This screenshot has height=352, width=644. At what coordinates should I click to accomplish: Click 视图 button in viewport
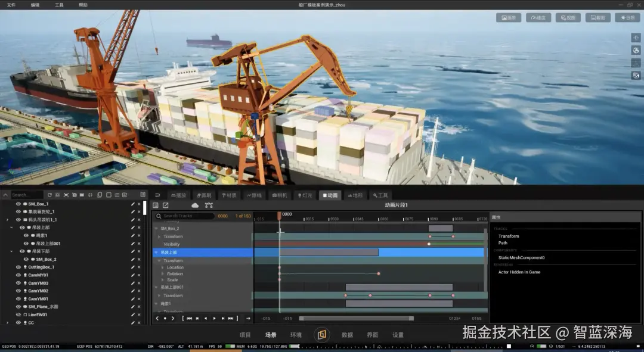tap(568, 18)
